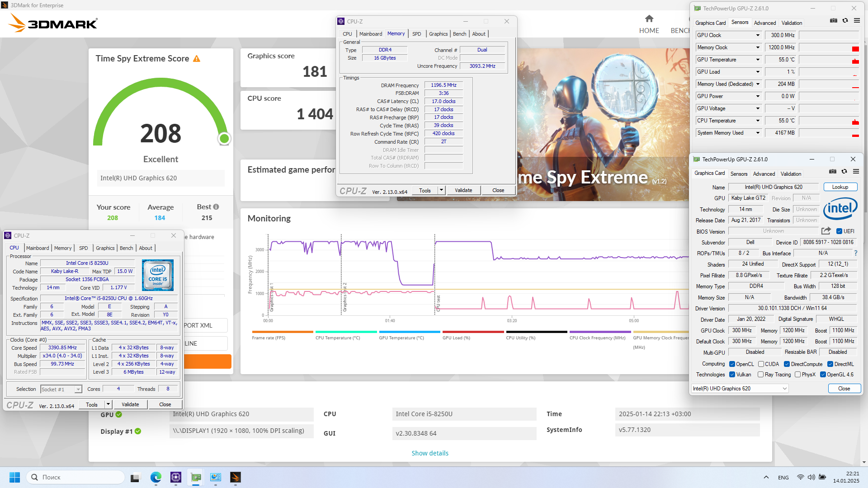The width and height of the screenshot is (868, 488).
Task: Toggle the OpenCL checkbox
Action: 732,364
